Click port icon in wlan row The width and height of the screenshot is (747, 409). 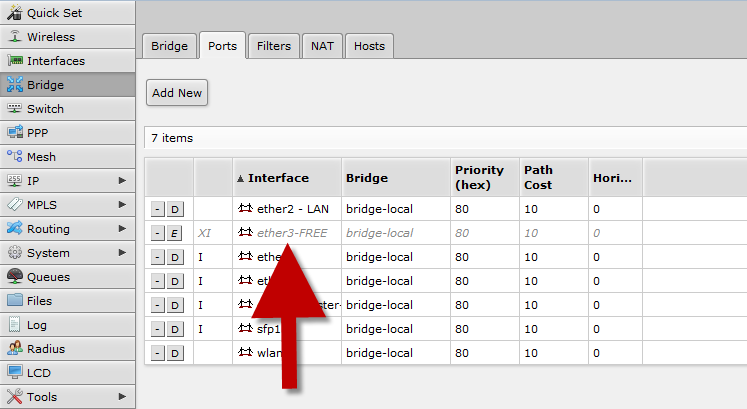(x=245, y=353)
